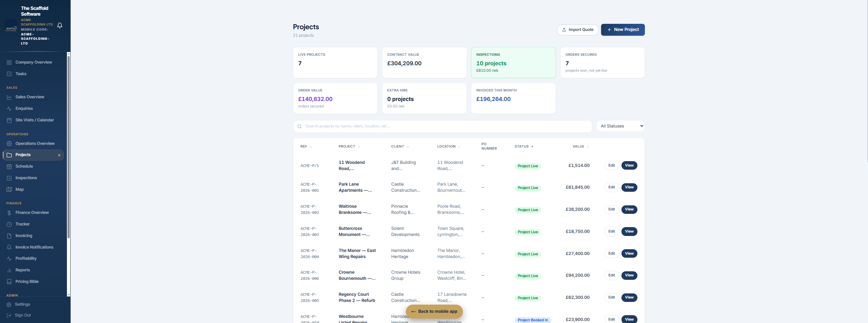Click the Live Projects summary card

point(335,63)
